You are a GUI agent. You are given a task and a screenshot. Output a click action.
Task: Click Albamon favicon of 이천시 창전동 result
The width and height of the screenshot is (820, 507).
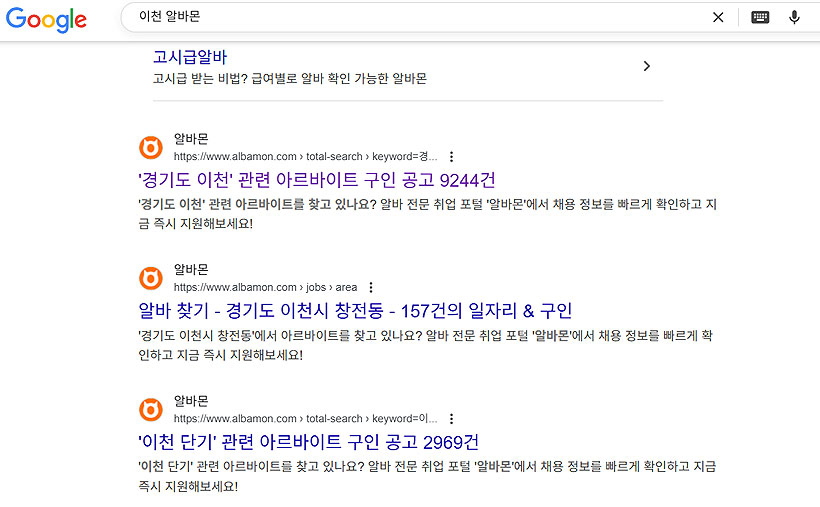pos(151,278)
